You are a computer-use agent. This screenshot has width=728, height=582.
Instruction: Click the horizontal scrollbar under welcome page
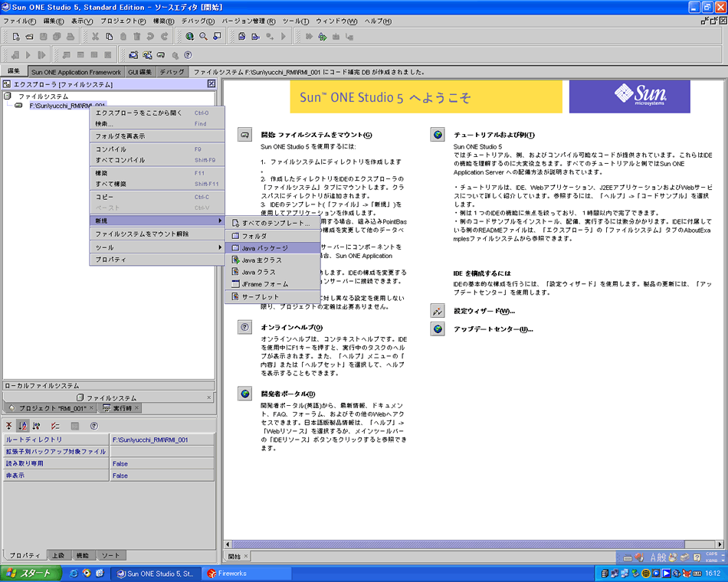[460, 545]
